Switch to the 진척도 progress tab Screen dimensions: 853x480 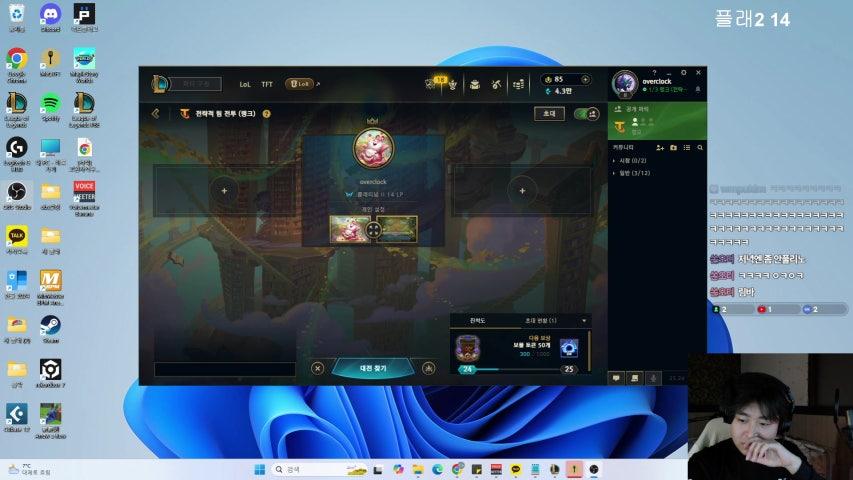click(x=477, y=321)
